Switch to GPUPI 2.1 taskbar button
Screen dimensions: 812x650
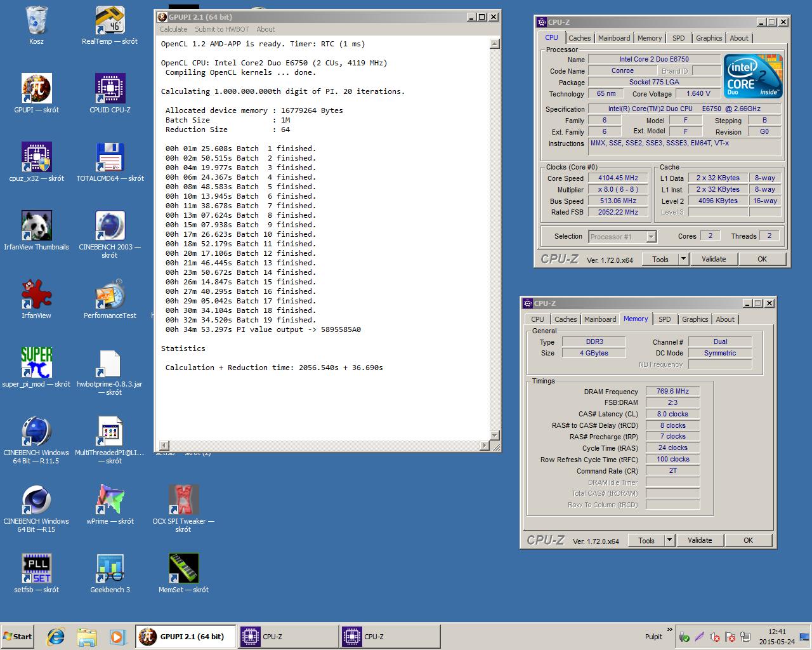click(x=185, y=636)
